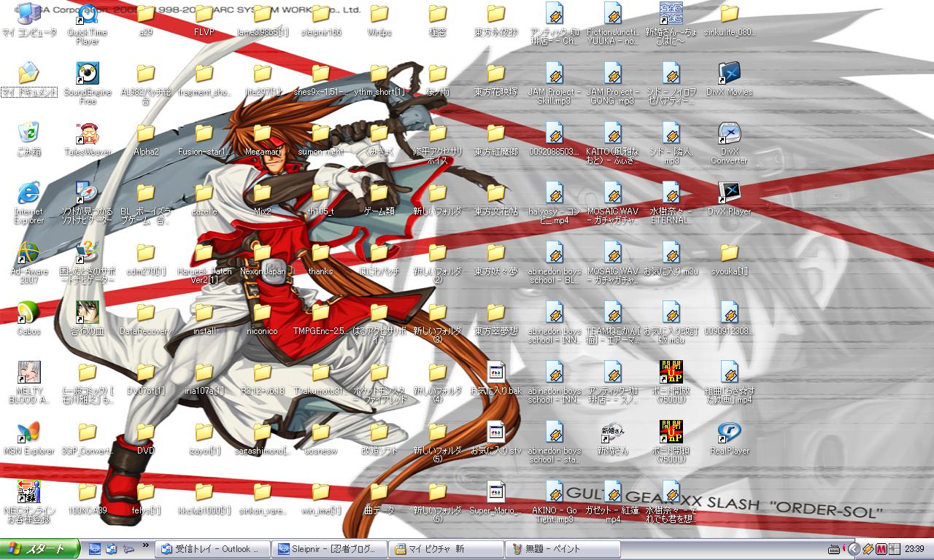Select the JAM Project - GONG.mp3 file
This screenshot has width=934, height=560.
point(613,82)
